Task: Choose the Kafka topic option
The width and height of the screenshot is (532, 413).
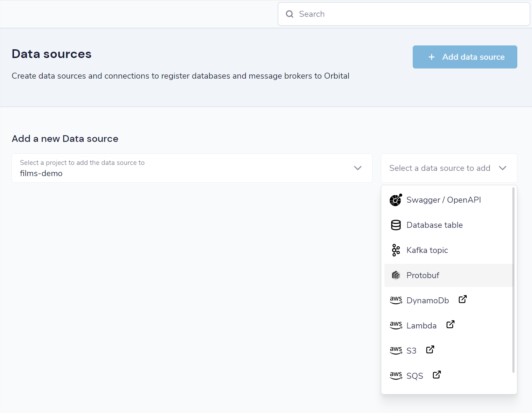Action: click(448, 250)
